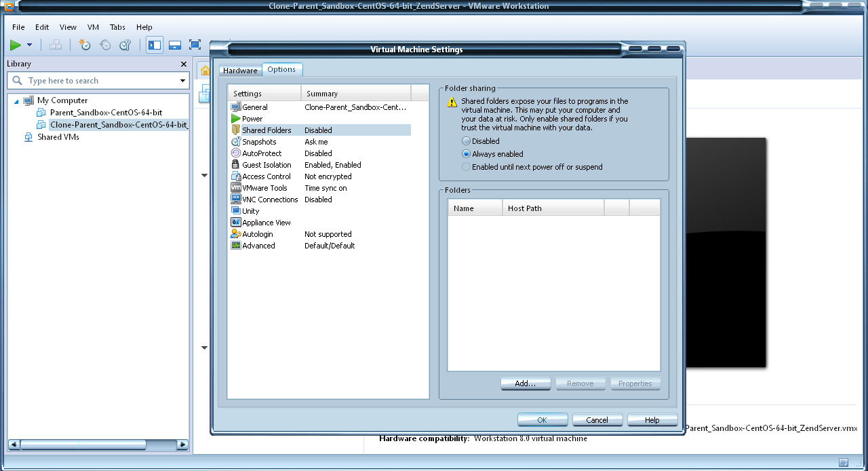The width and height of the screenshot is (868, 471).
Task: Click the Add... button under Folders
Action: (526, 383)
